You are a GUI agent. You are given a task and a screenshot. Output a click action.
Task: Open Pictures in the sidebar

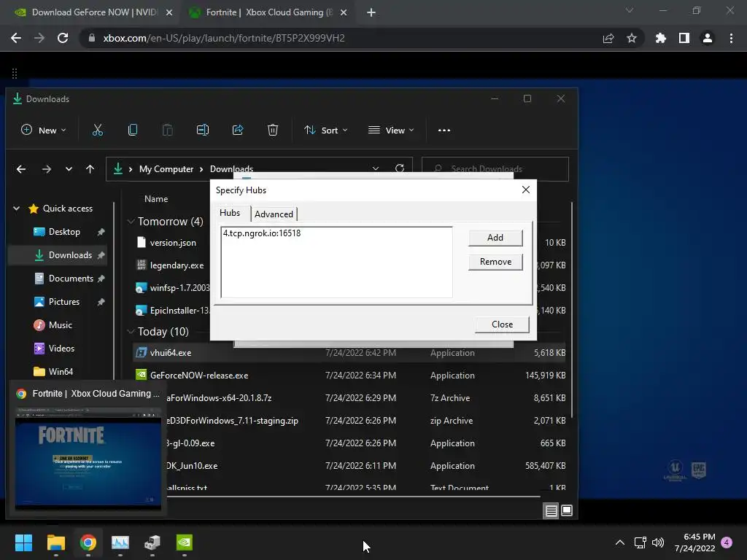point(64,302)
